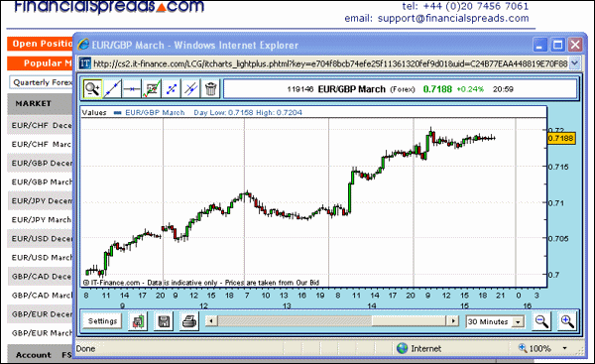
Task: Select EUR/GBP March market row
Action: point(41,182)
